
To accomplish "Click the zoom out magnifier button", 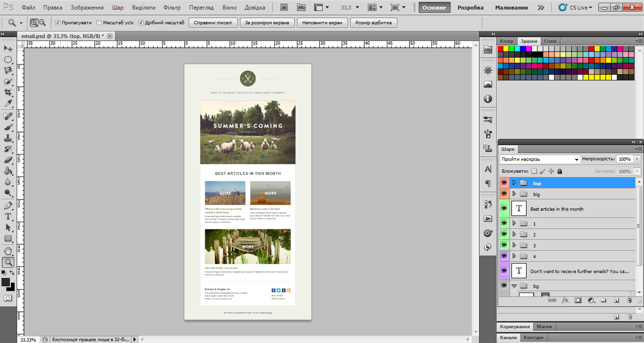I will tap(42, 23).
